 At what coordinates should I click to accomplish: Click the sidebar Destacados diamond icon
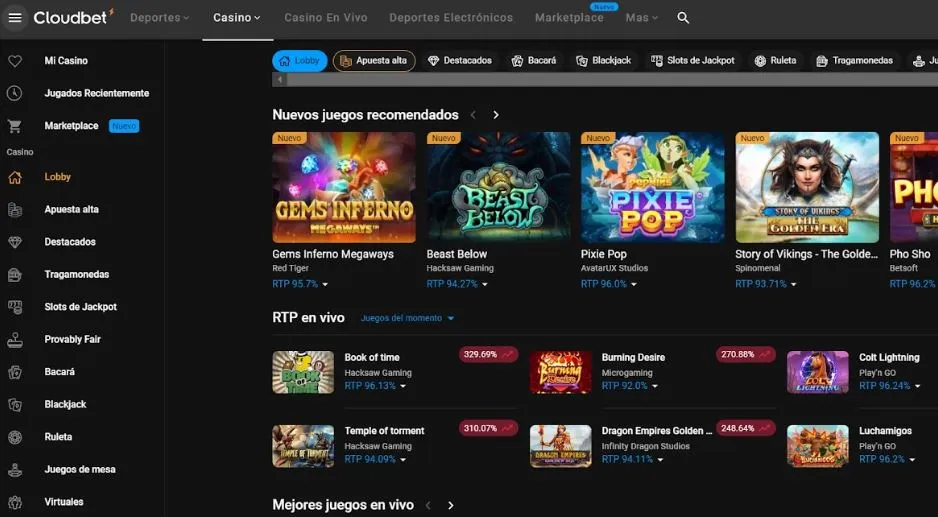[14, 242]
